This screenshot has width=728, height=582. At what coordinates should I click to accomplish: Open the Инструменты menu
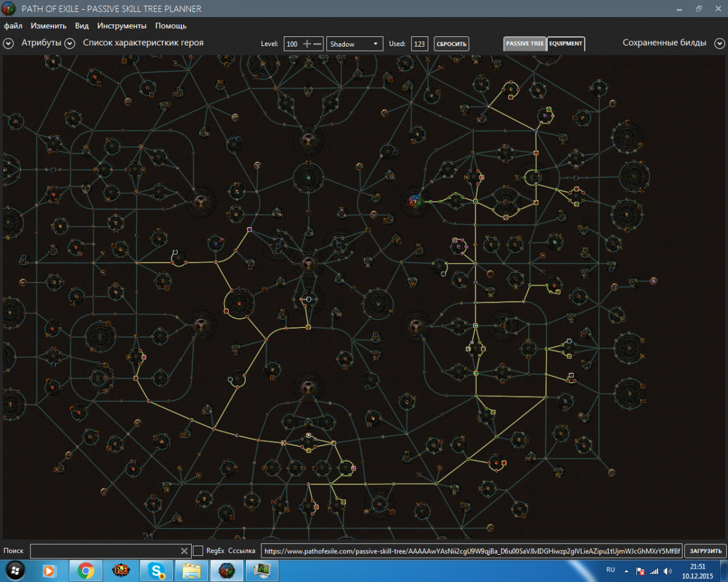pyautogui.click(x=122, y=26)
